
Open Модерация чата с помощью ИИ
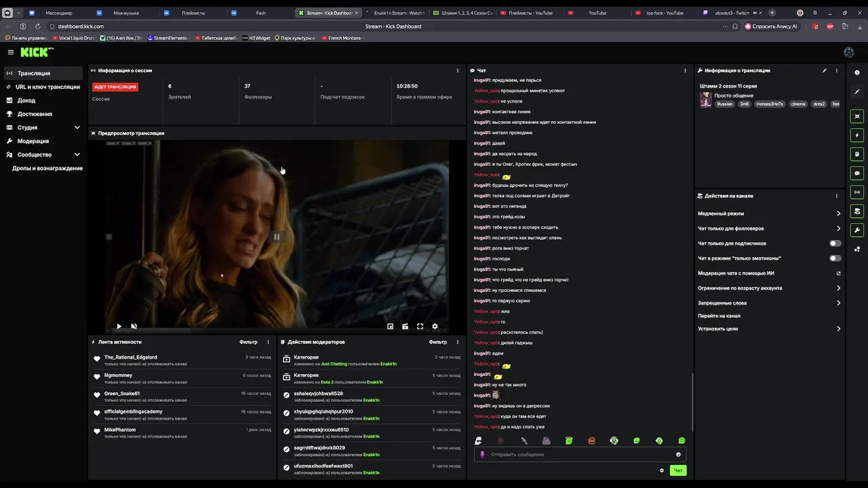tap(770, 273)
